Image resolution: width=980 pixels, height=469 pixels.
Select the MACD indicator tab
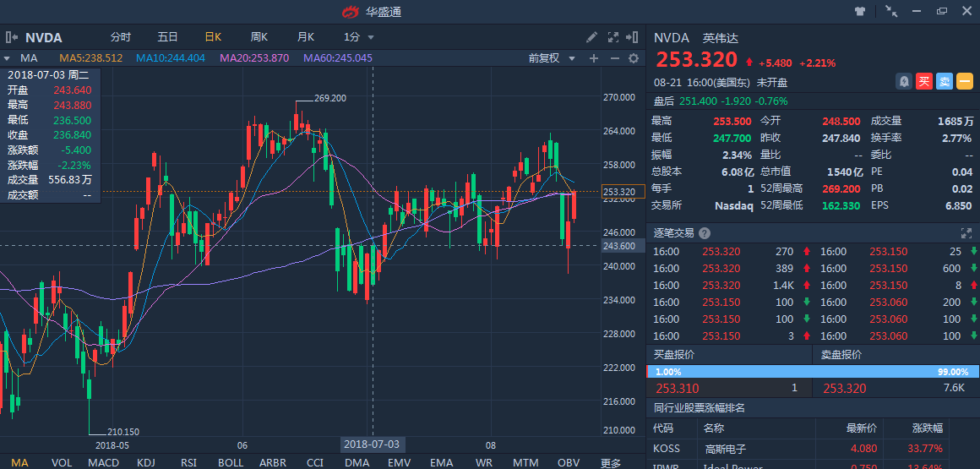103,462
